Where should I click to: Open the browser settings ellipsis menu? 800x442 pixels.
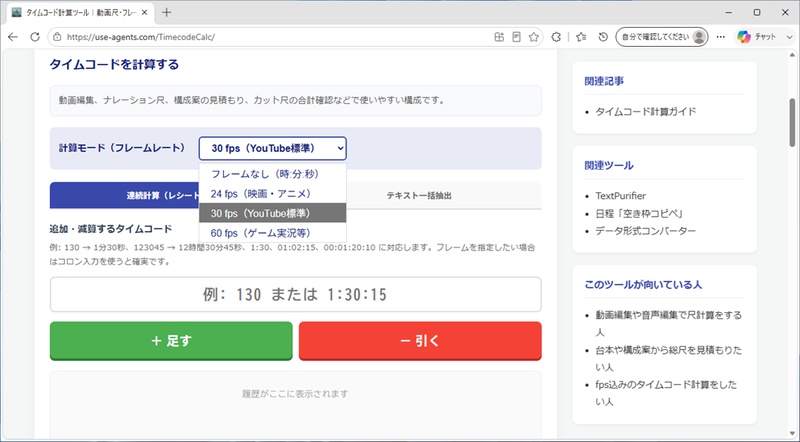point(720,37)
